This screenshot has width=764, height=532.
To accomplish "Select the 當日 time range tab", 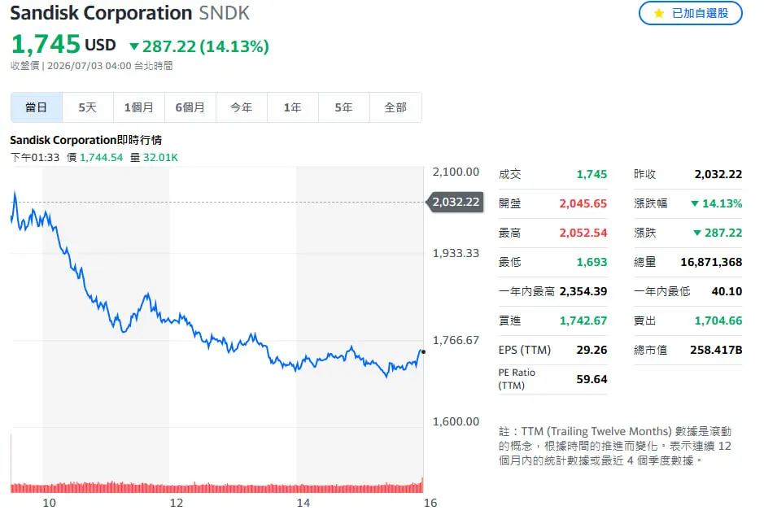I will (x=37, y=107).
